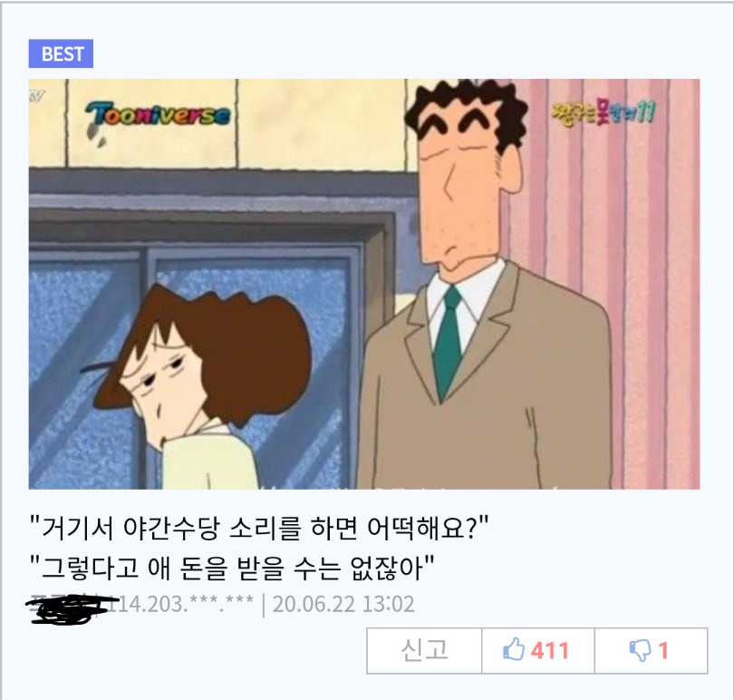This screenshot has height=700, width=734.
Task: Click the Tooniverse logo in the image
Action: tap(158, 115)
